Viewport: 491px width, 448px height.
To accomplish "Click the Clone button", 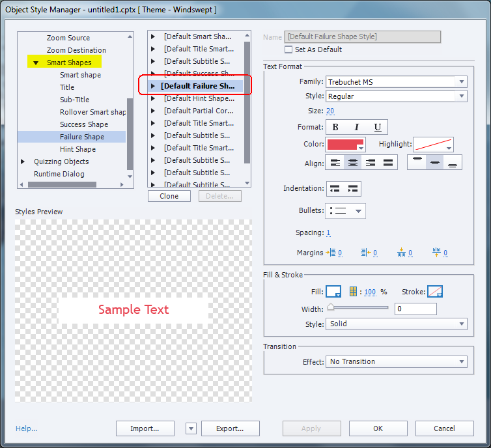I will pos(169,196).
